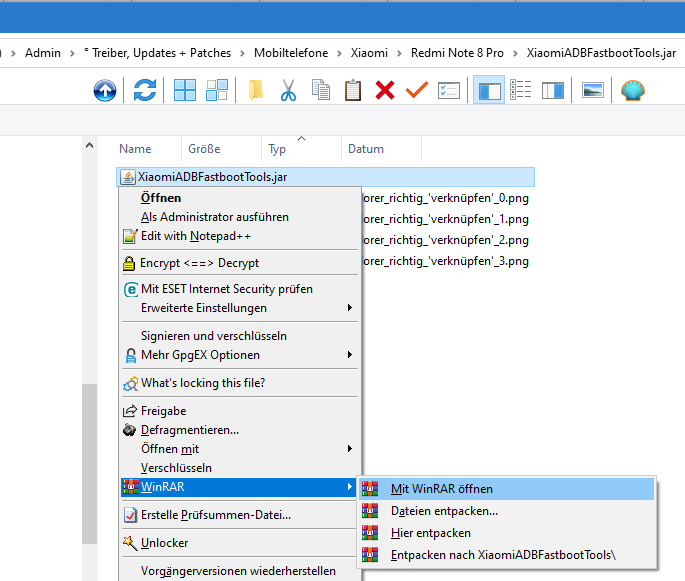Click the red X Delete icon
685x581 pixels.
384,90
